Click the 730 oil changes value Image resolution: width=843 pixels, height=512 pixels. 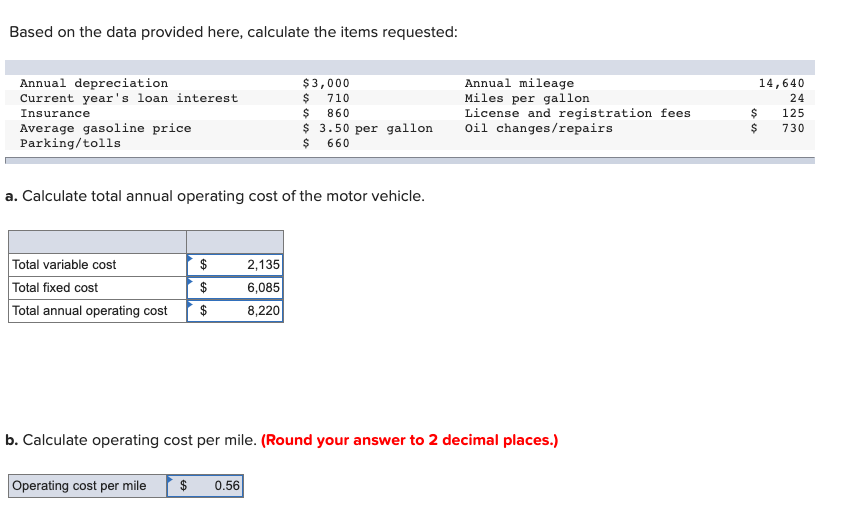[x=793, y=129]
